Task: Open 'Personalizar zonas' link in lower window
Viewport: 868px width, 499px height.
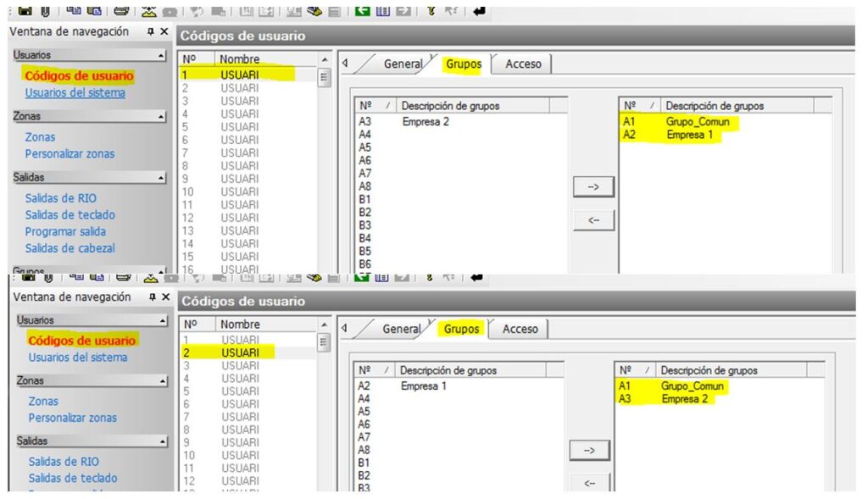Action: 73,418
